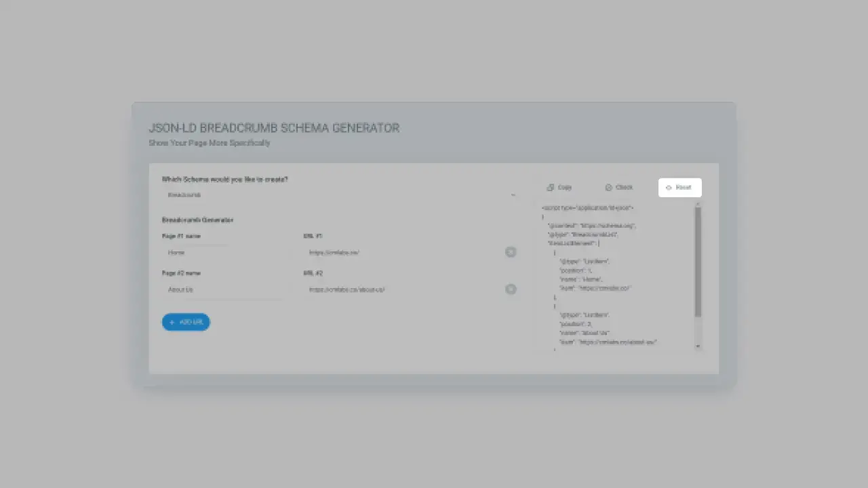Click the code output scrollbar thumb
868x488 pixels.
(698, 261)
